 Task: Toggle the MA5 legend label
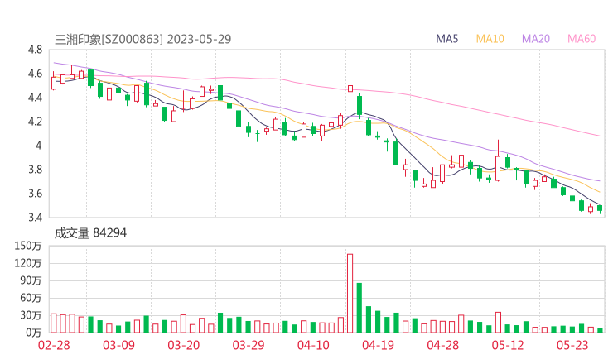[x=448, y=38]
